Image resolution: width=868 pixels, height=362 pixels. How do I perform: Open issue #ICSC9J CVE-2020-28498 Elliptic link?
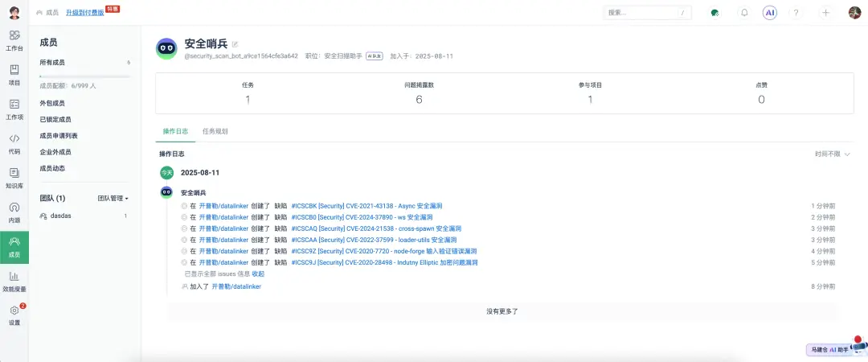coord(384,262)
